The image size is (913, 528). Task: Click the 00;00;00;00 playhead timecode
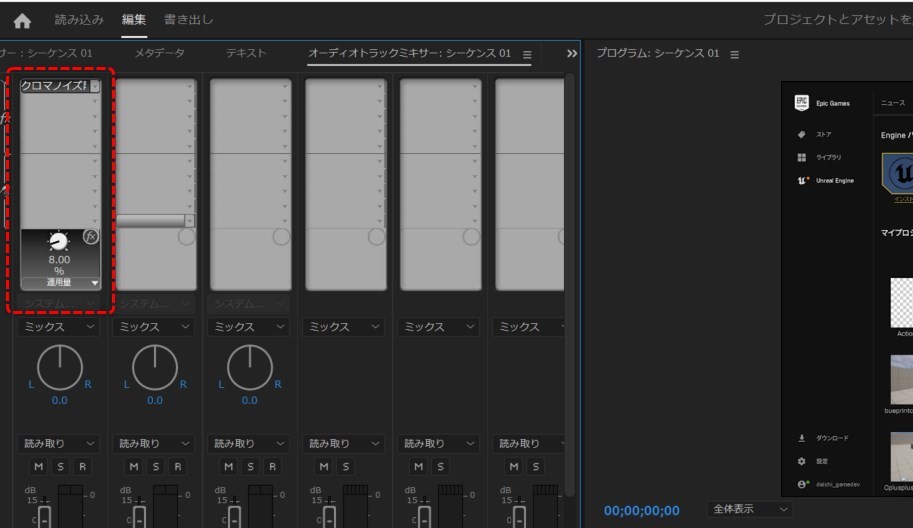coord(642,511)
